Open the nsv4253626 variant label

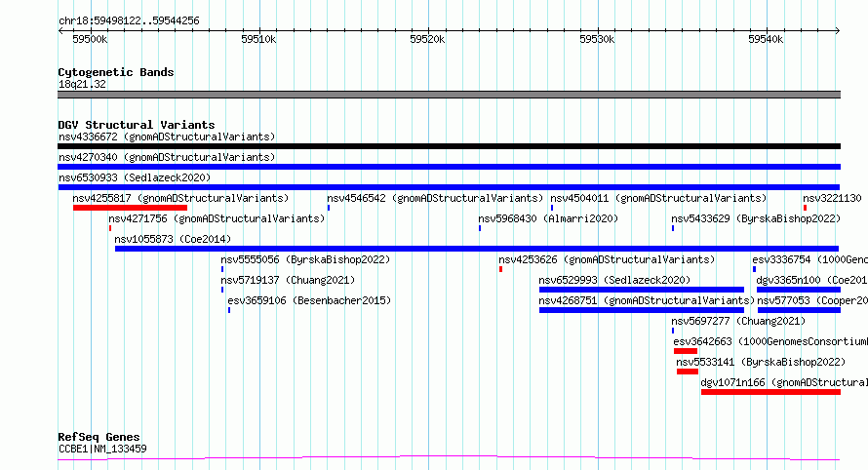click(607, 259)
